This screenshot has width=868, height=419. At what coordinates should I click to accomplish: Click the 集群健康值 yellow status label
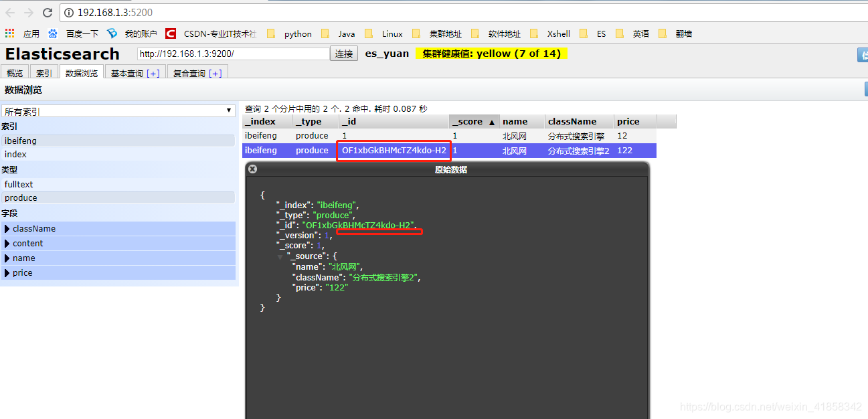491,54
